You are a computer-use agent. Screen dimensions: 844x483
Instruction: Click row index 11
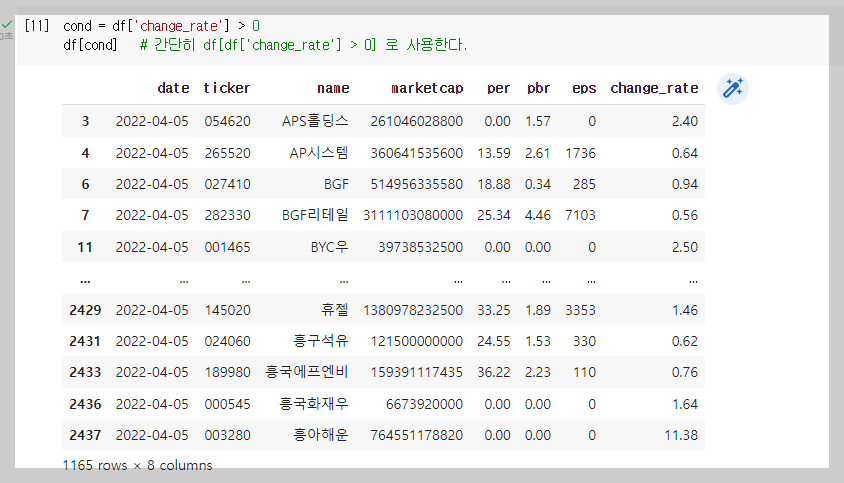[x=85, y=247]
